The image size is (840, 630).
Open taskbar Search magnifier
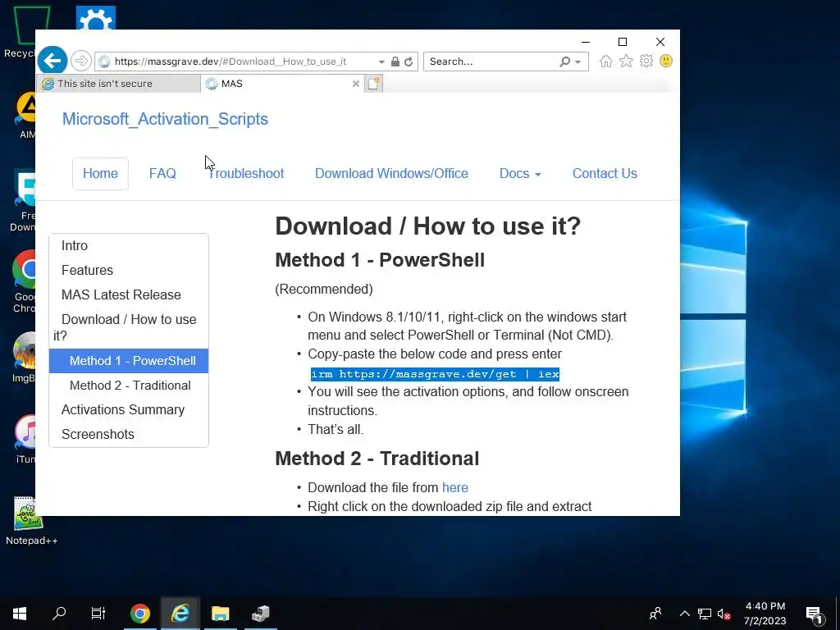click(x=59, y=614)
